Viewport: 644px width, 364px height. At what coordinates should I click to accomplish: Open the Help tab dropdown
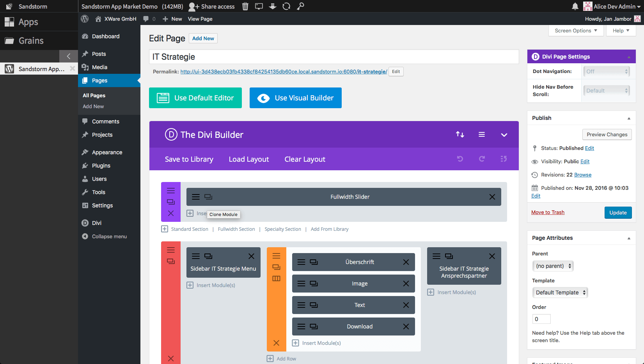[x=621, y=30]
